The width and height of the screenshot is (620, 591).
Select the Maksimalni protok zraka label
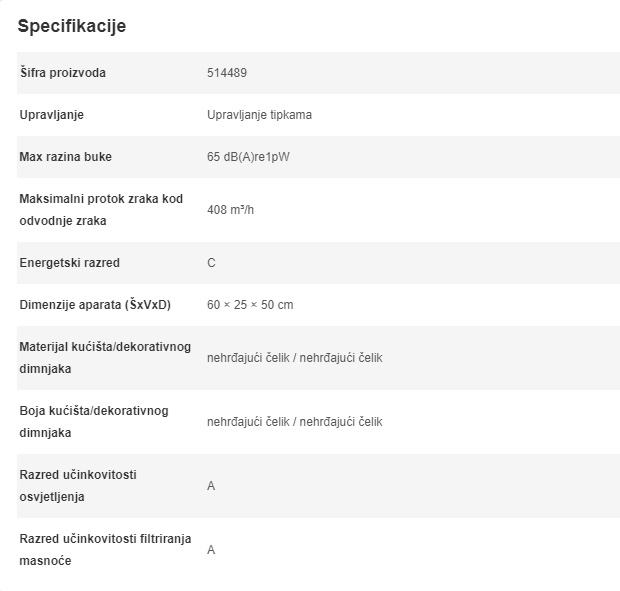coord(101,210)
